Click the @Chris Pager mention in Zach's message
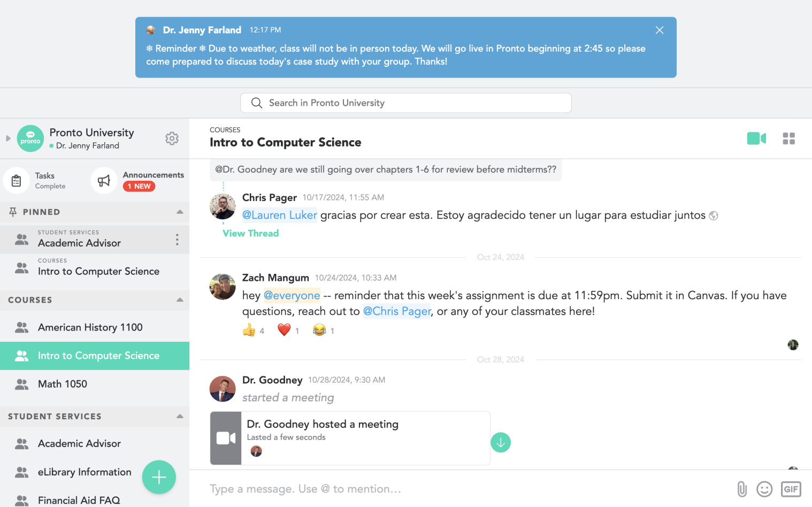 click(397, 311)
